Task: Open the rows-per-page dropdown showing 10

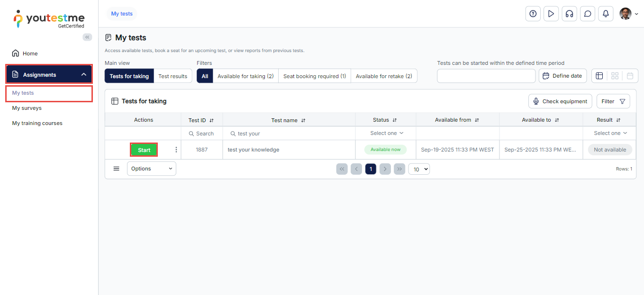Action: coord(418,169)
